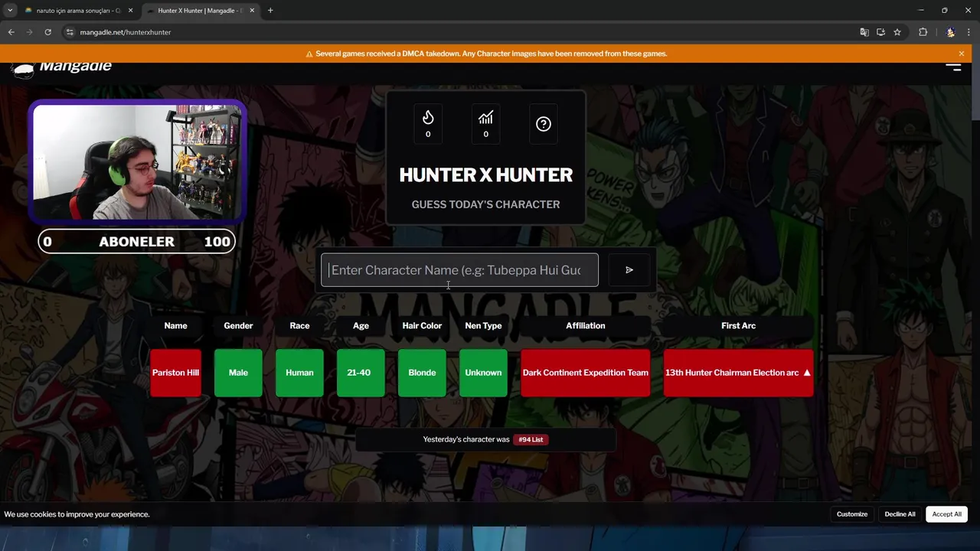Click the browser back arrow
This screenshot has width=980, height=551.
tap(11, 32)
